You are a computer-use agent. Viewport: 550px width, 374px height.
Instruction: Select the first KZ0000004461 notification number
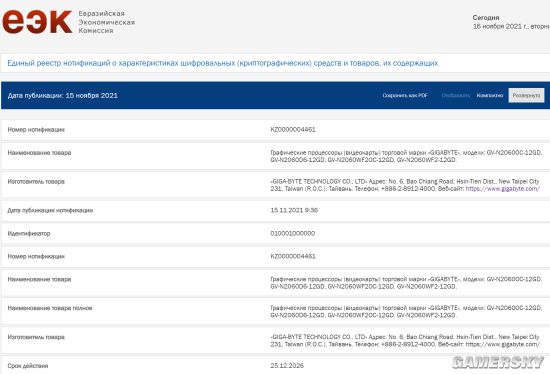tap(293, 129)
